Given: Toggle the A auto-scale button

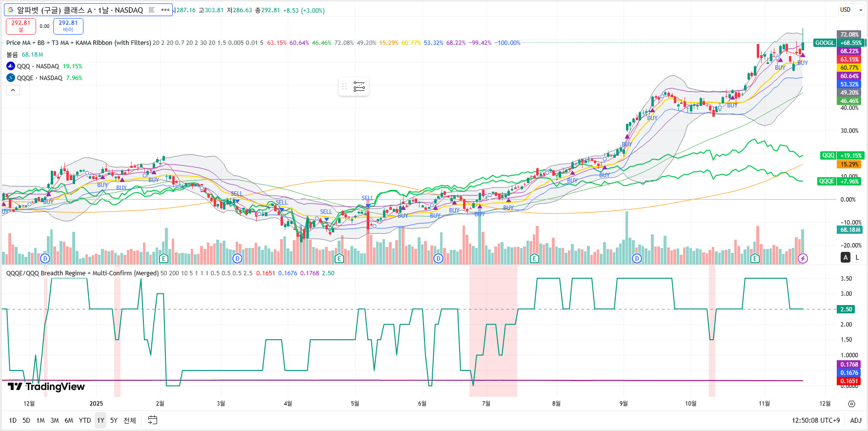Looking at the screenshot, I should (x=846, y=257).
